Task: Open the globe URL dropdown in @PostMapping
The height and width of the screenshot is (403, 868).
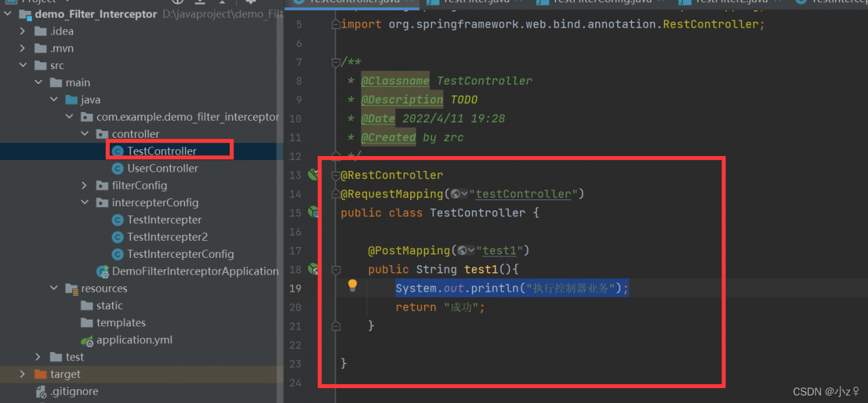Action: pyautogui.click(x=466, y=250)
